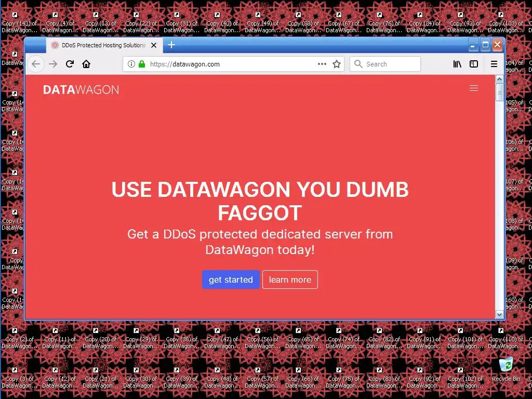Open the Firefox hamburger menu

pyautogui.click(x=494, y=64)
